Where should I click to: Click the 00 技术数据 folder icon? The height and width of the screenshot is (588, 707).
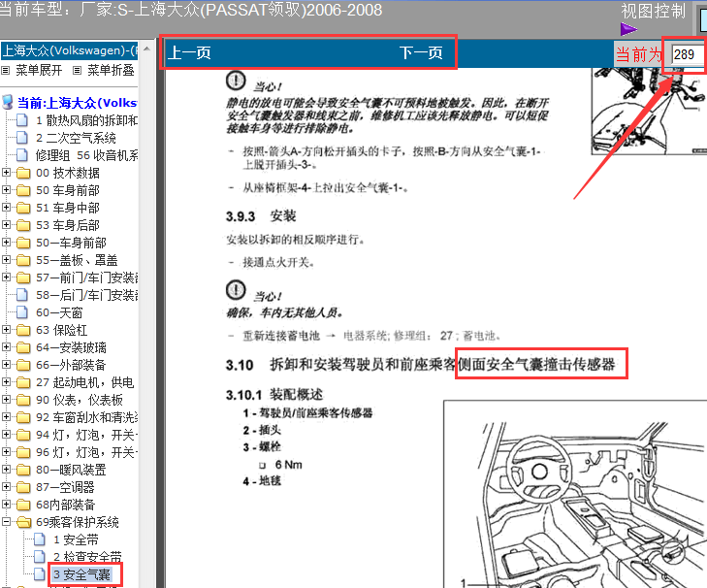pyautogui.click(x=23, y=173)
